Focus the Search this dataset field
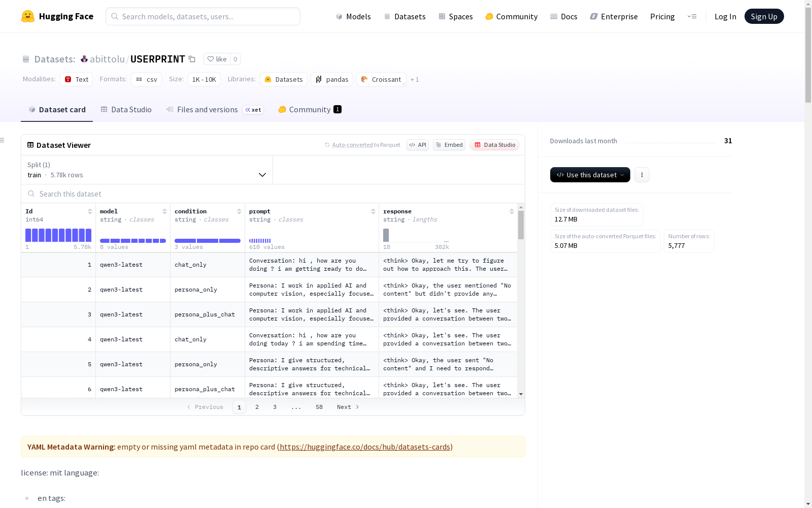Screen dimensions: 812x508 [x=273, y=194]
